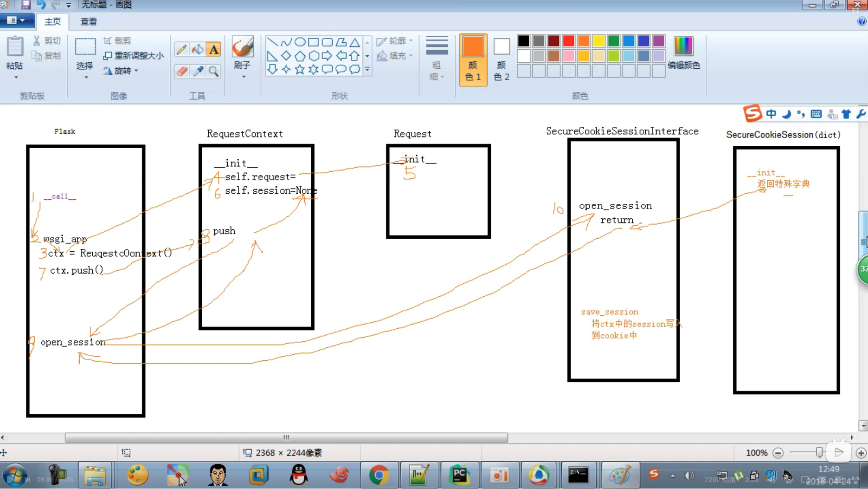Screen dimensions: 868x489
Task: Click the Resize (重新调整大小) button
Action: [134, 56]
